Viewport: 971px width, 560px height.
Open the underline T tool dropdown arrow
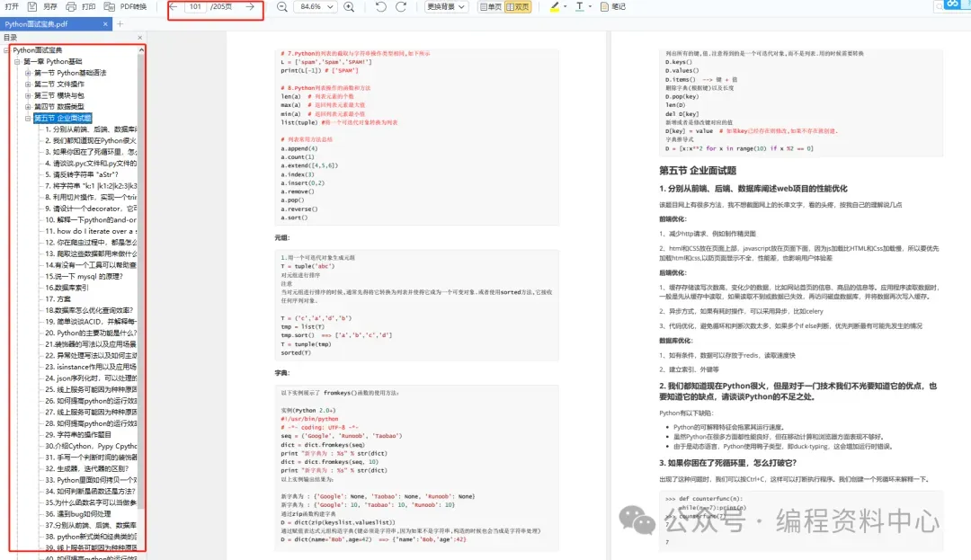(x=590, y=7)
